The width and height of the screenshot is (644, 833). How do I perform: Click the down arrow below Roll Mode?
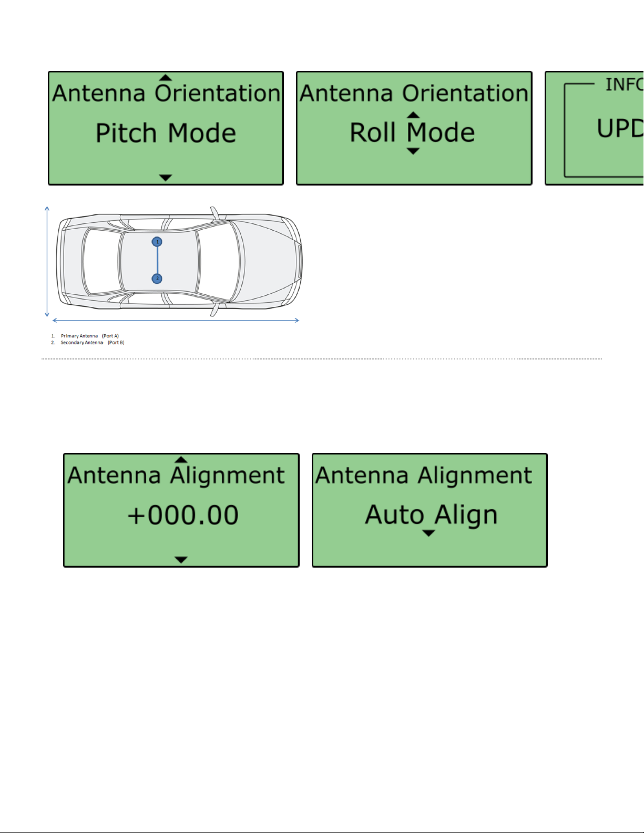(x=413, y=151)
